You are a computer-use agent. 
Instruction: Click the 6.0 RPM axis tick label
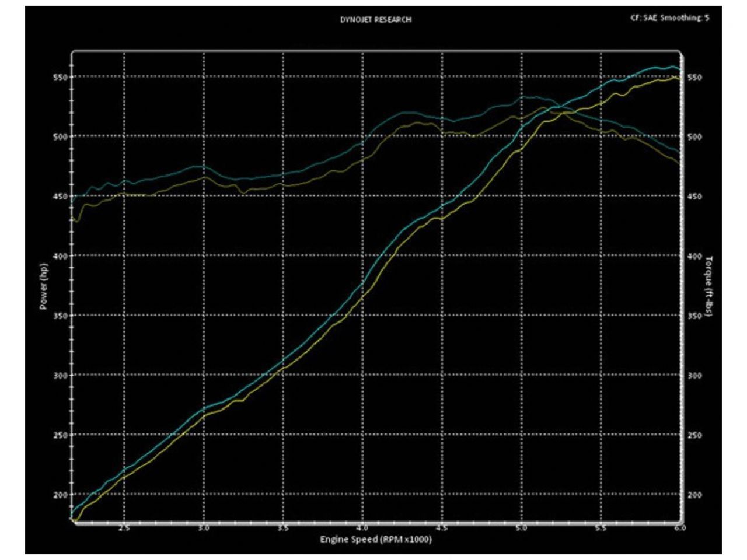pyautogui.click(x=680, y=528)
